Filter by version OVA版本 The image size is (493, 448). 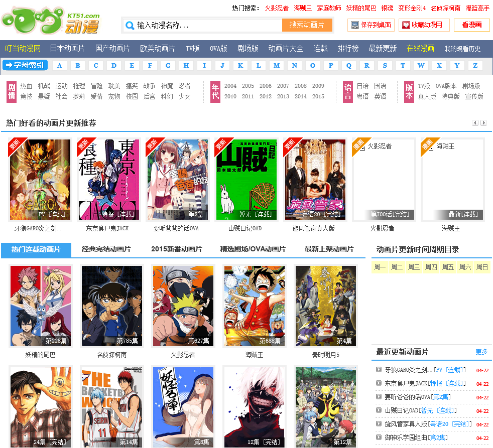[x=446, y=86]
